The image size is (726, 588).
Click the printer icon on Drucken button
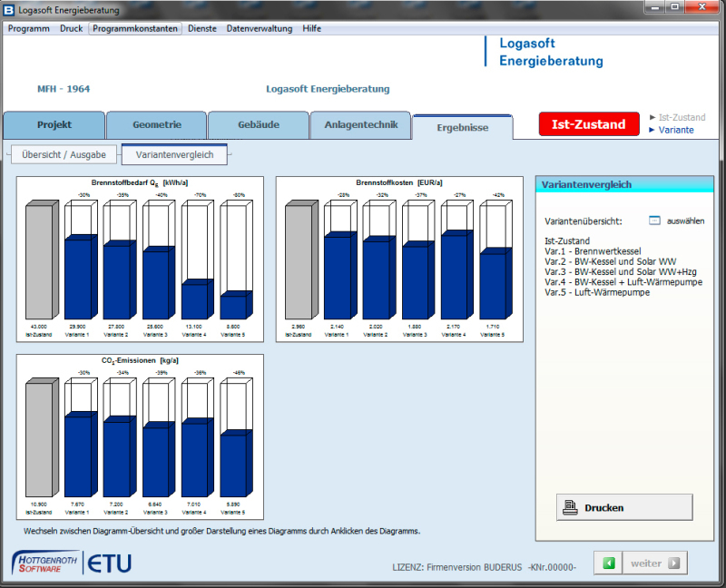click(570, 507)
